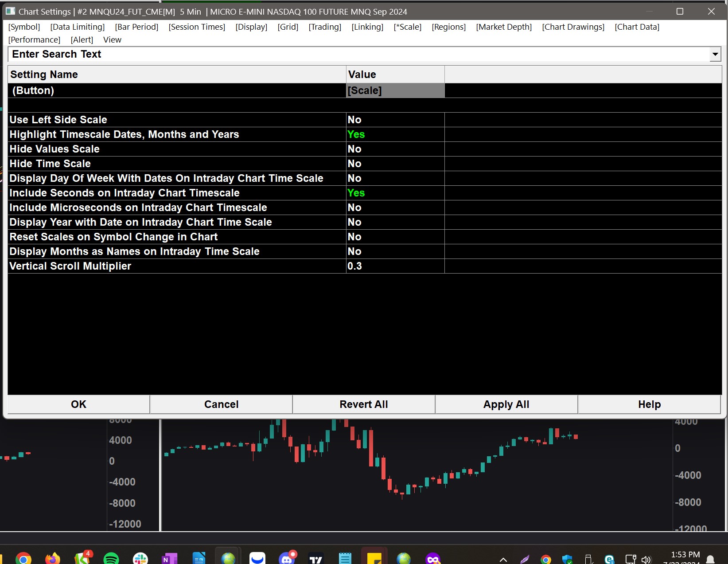Open the [Grid] settings section
This screenshot has height=564, width=728.
click(x=288, y=27)
